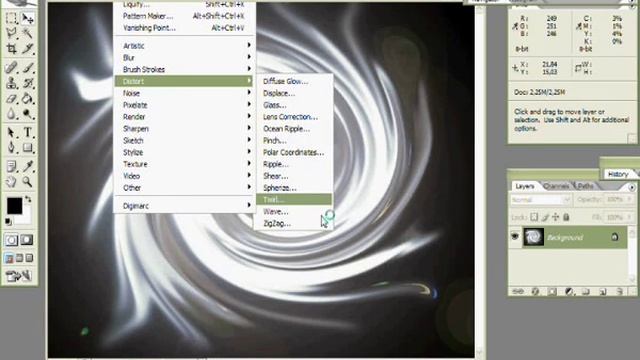This screenshot has height=360, width=640.
Task: Choose Polar Coordinates... filter
Action: pos(294,152)
